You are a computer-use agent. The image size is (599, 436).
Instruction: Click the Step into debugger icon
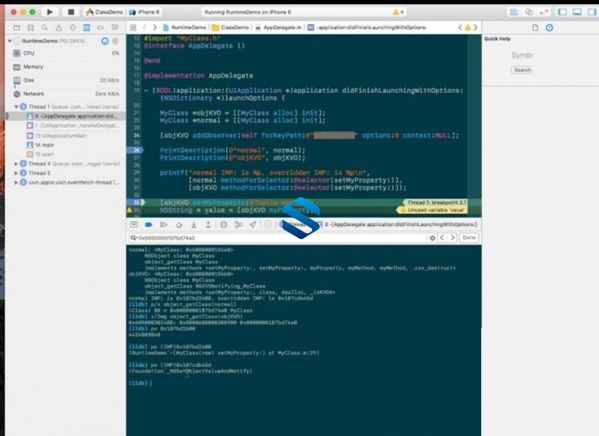point(194,225)
